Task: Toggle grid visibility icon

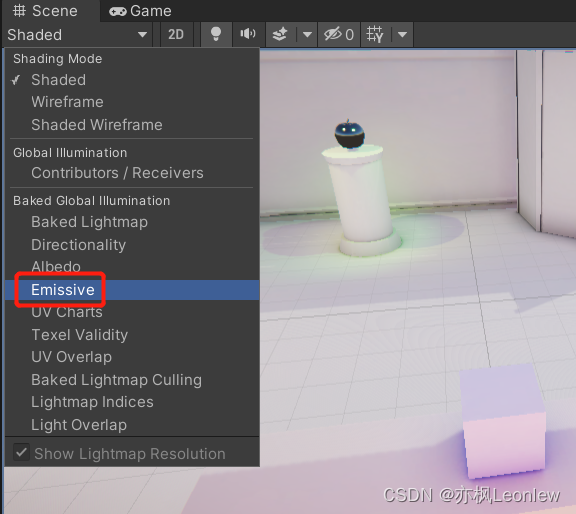Action: (375, 35)
